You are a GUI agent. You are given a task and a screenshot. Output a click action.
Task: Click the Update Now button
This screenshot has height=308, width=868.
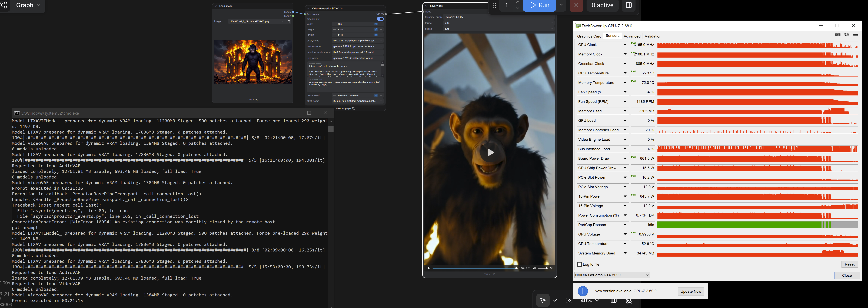click(690, 292)
